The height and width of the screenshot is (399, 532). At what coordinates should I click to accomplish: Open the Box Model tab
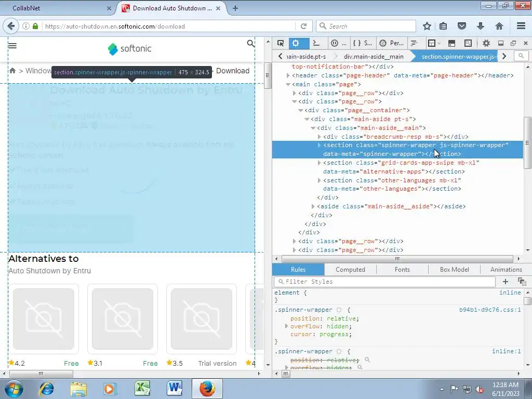[x=454, y=270]
